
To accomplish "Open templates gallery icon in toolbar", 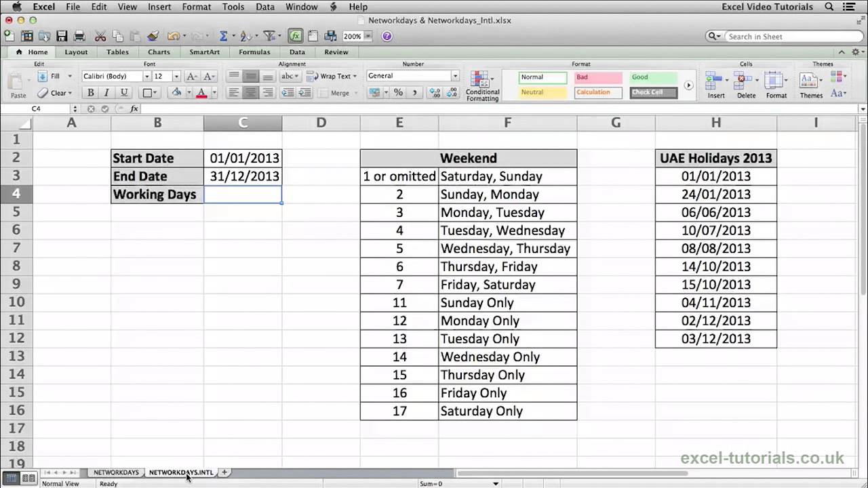I will [x=27, y=36].
